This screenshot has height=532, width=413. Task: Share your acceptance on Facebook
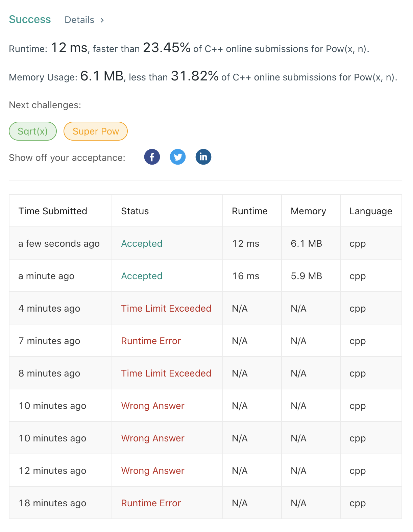coord(152,157)
